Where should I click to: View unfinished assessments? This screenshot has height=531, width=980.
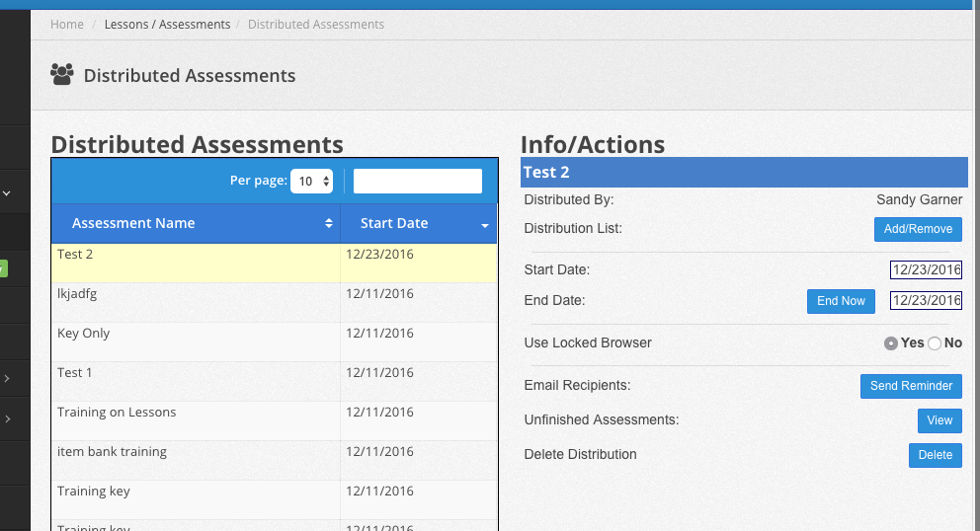(939, 420)
